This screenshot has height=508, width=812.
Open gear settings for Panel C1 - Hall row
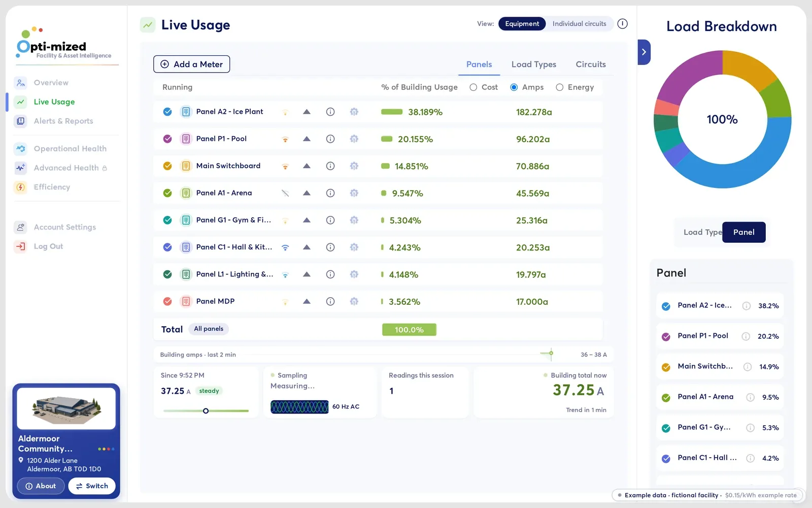coord(354,247)
